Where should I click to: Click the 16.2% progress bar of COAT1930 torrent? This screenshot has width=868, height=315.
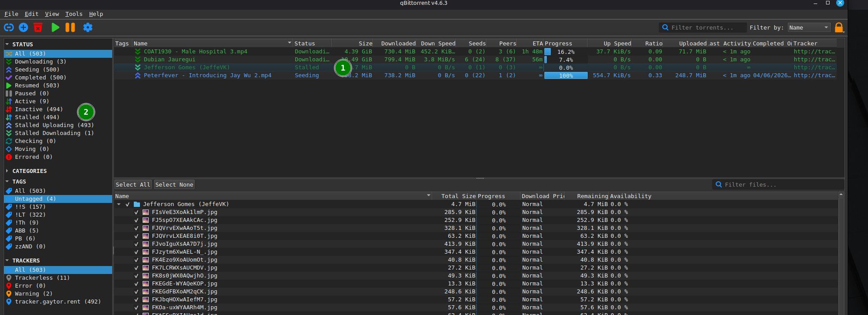[566, 52]
